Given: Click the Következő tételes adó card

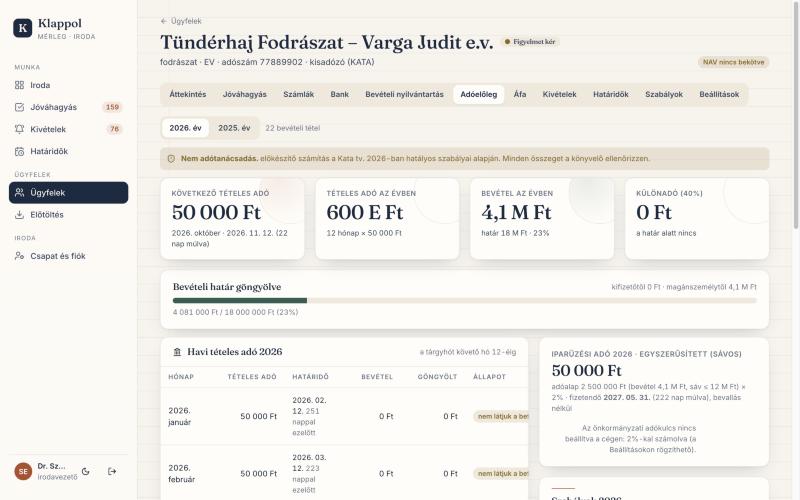Looking at the screenshot, I should click(x=232, y=218).
